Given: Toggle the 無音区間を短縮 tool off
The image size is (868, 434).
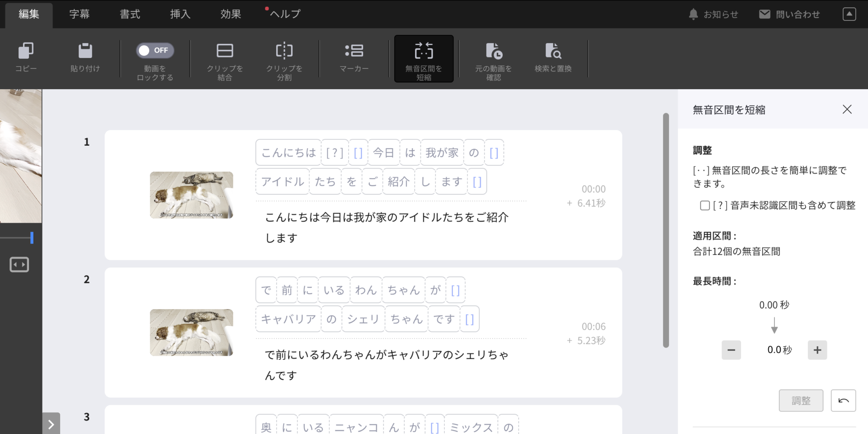Looking at the screenshot, I should point(424,59).
